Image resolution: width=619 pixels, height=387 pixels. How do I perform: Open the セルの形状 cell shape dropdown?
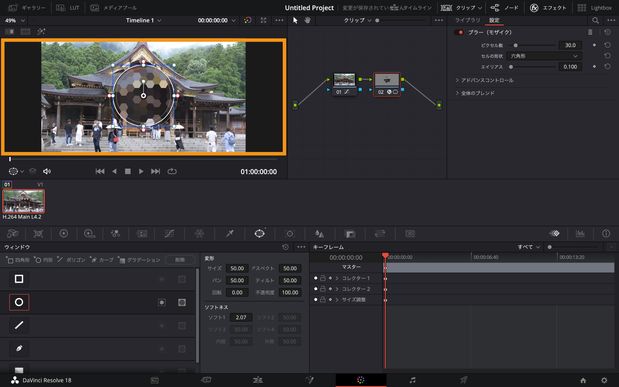point(544,56)
